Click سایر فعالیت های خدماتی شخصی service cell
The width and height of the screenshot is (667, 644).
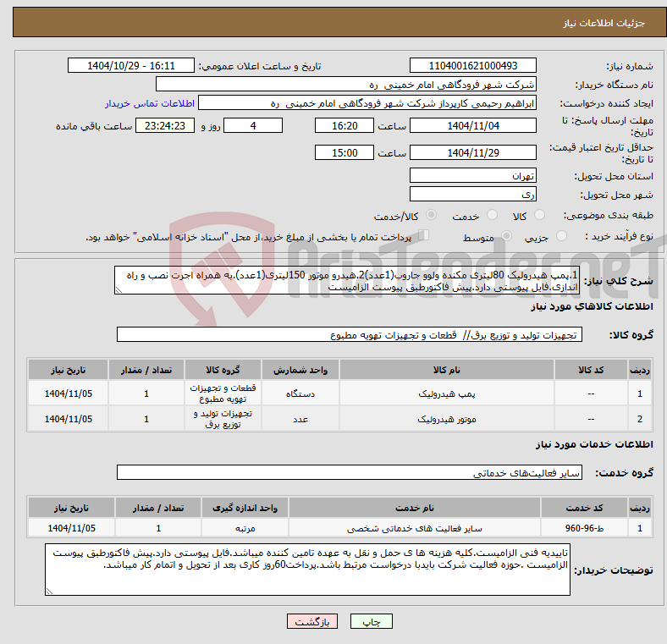pyautogui.click(x=414, y=528)
